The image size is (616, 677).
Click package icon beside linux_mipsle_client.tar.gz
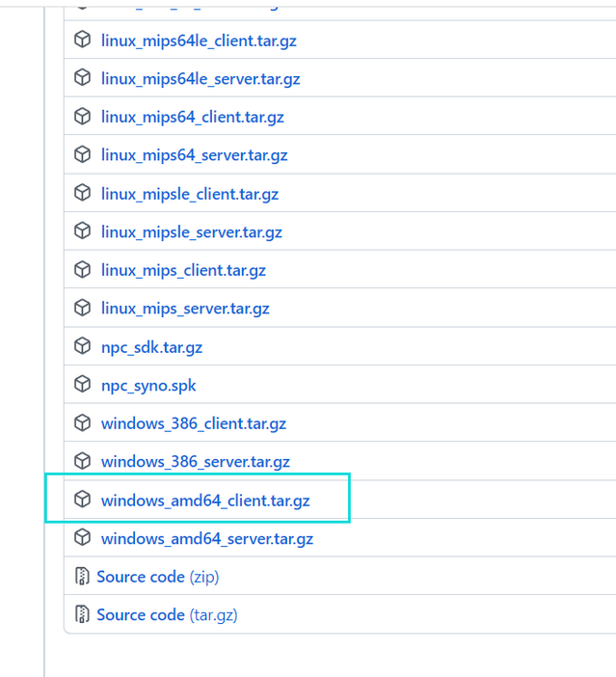83,193
